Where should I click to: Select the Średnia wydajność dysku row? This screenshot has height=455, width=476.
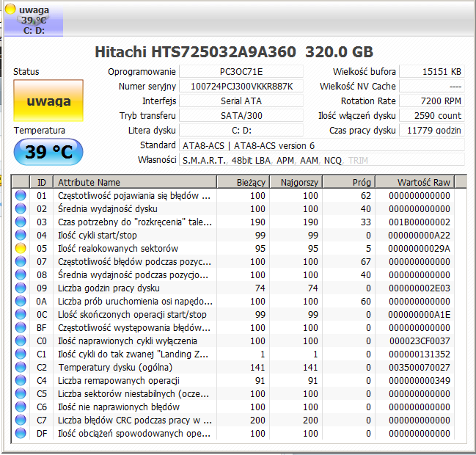point(233,209)
